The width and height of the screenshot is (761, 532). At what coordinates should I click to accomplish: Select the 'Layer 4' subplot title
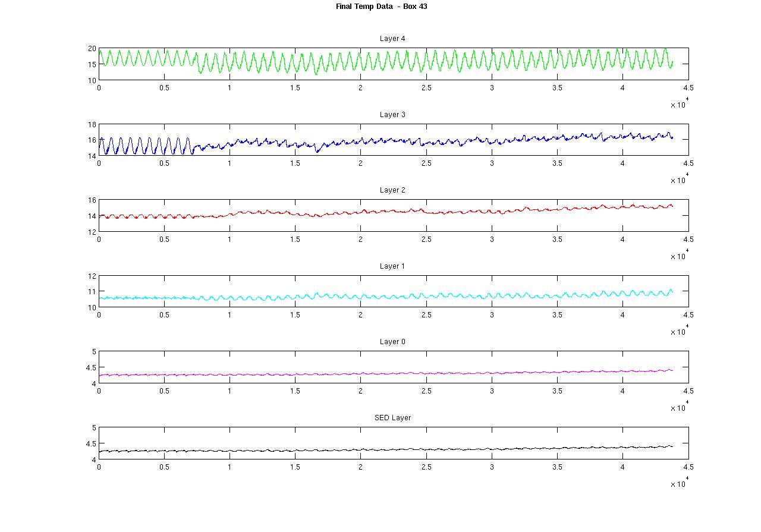[x=392, y=39]
